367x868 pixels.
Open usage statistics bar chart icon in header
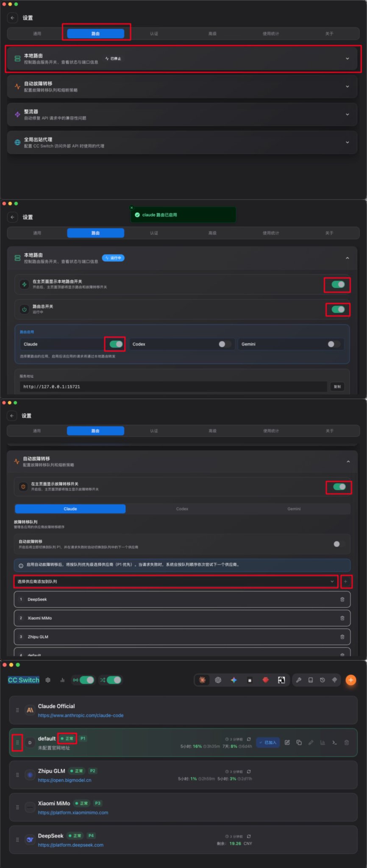[x=62, y=680]
